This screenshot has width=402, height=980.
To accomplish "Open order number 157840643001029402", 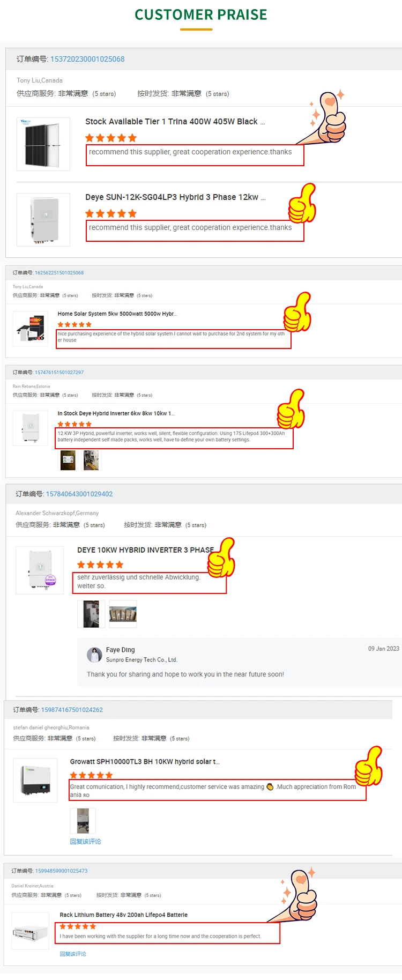I will click(79, 494).
